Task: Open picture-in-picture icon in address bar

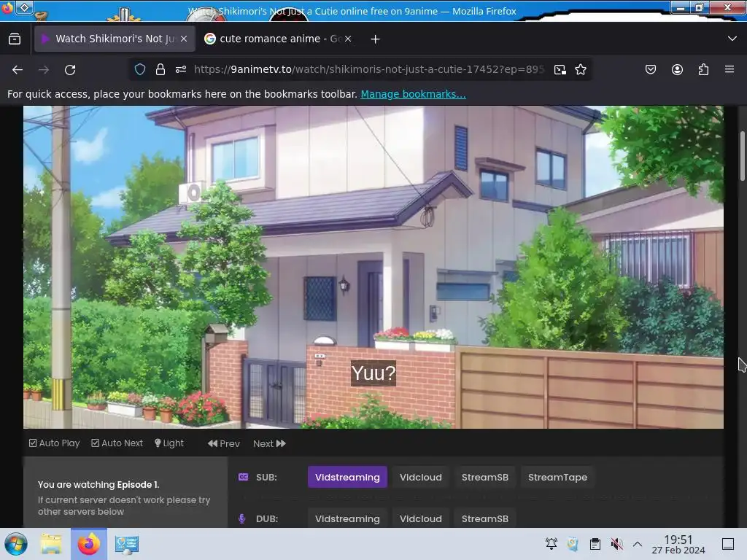Action: [x=560, y=69]
